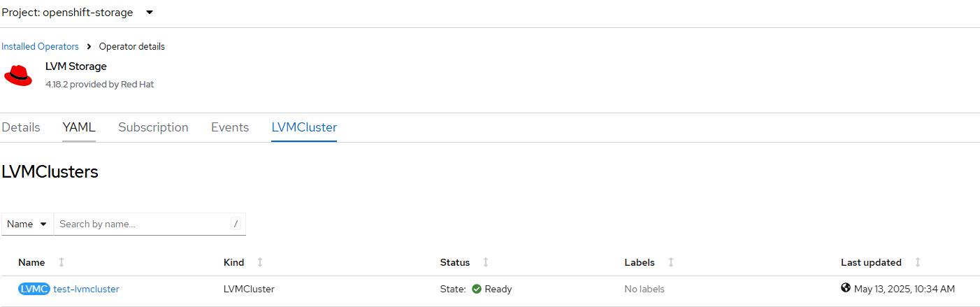Image resolution: width=980 pixels, height=307 pixels.
Task: Focus the Search by name field
Action: (142, 224)
